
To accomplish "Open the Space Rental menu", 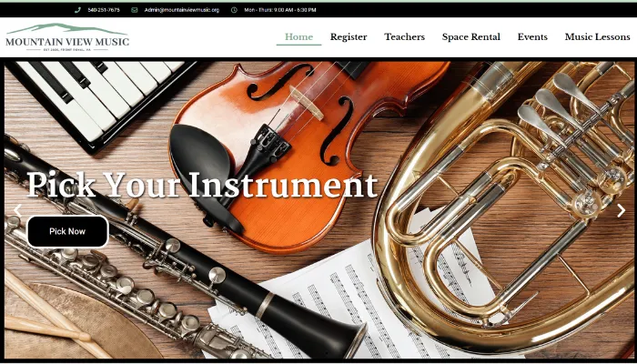I will [471, 37].
